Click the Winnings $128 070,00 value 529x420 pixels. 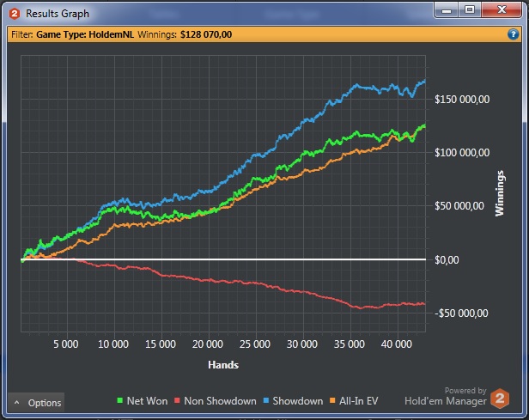[206, 34]
